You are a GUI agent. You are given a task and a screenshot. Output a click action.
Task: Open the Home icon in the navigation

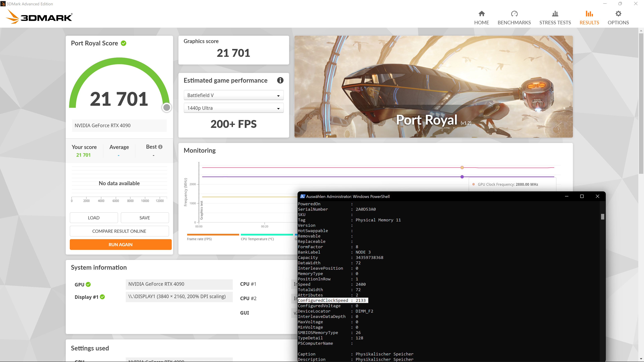click(481, 13)
